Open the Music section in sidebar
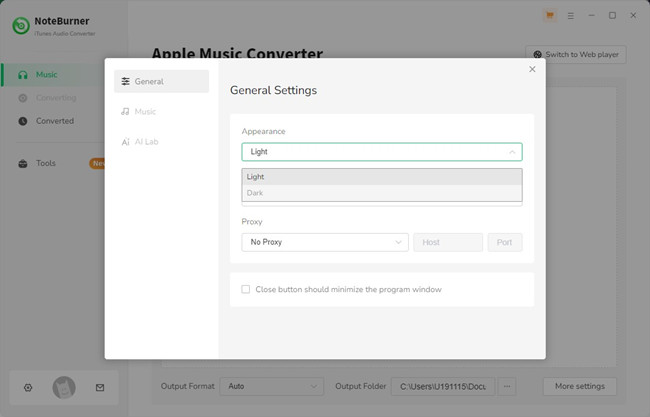Image resolution: width=650 pixels, height=417 pixels. click(x=52, y=75)
